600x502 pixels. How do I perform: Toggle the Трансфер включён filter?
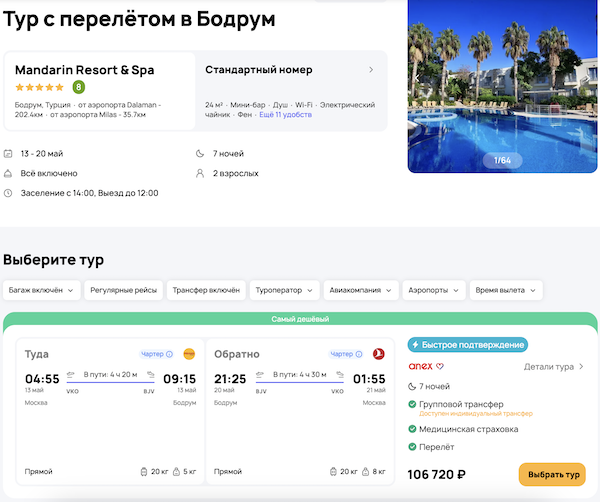(206, 290)
